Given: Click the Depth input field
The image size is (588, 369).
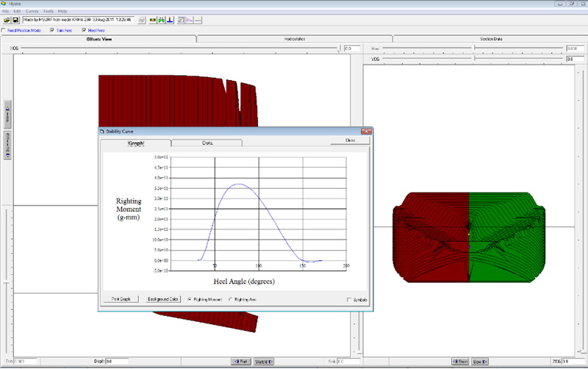Looking at the screenshot, I should (x=119, y=362).
